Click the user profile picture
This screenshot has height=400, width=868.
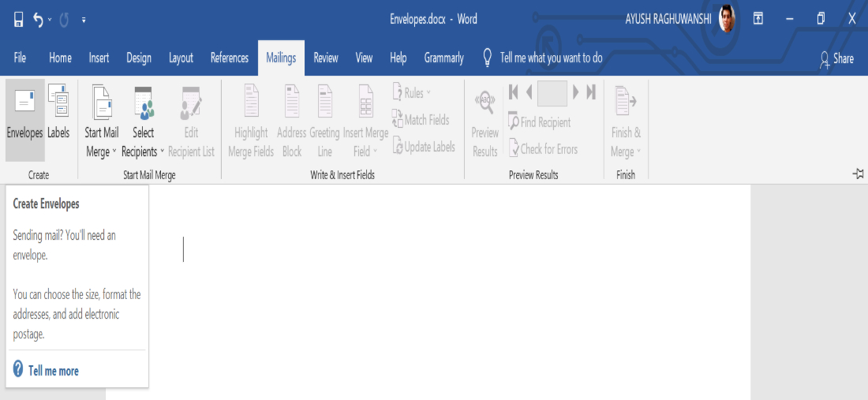tap(727, 20)
